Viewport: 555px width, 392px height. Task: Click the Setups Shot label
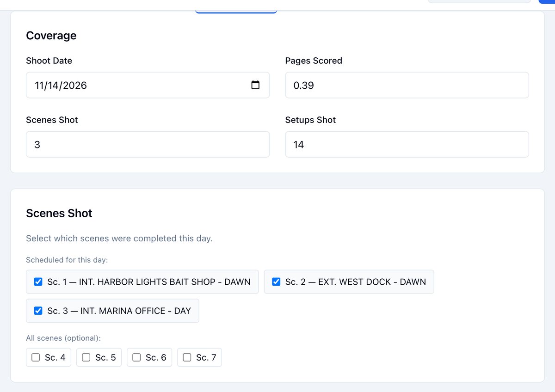[310, 120]
